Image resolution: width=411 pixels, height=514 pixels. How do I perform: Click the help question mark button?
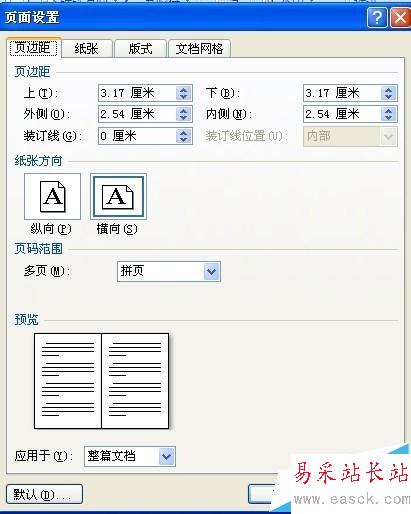(377, 17)
